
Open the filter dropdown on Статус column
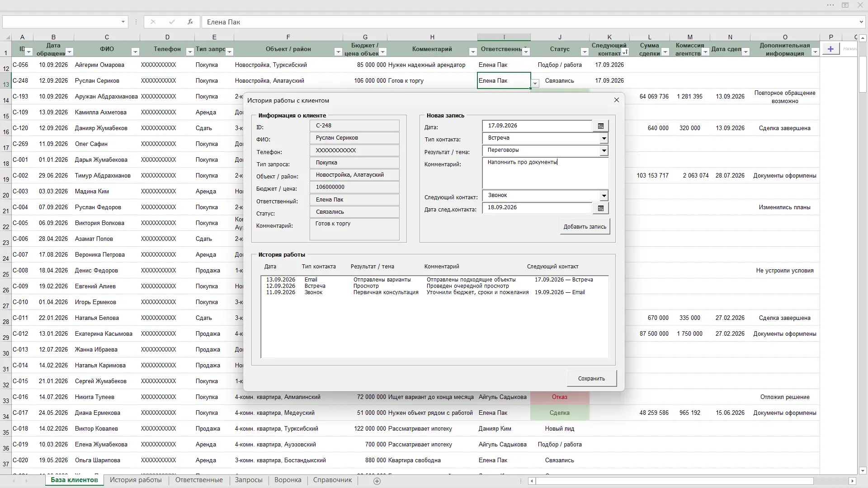pos(585,52)
